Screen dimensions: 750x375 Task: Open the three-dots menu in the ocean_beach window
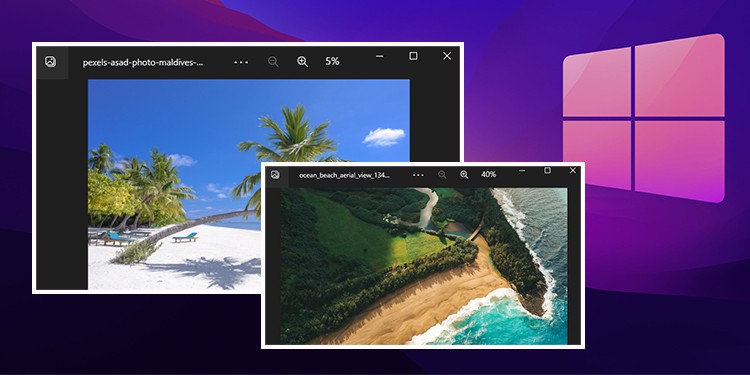pyautogui.click(x=418, y=175)
